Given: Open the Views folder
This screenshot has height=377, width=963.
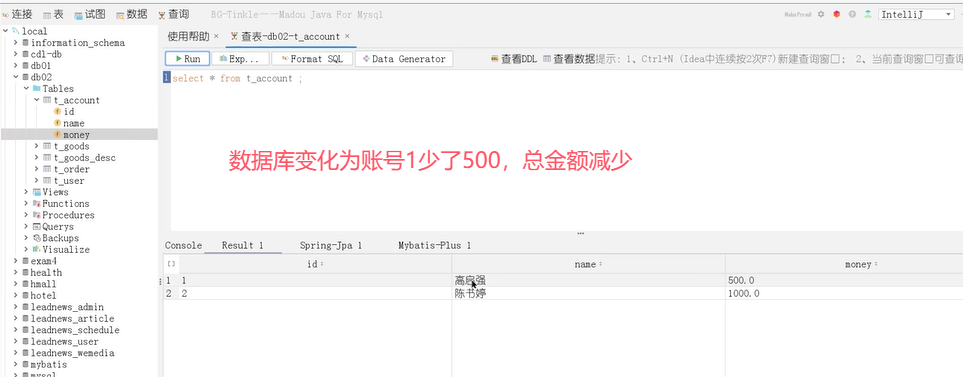Looking at the screenshot, I should pyautogui.click(x=55, y=192).
